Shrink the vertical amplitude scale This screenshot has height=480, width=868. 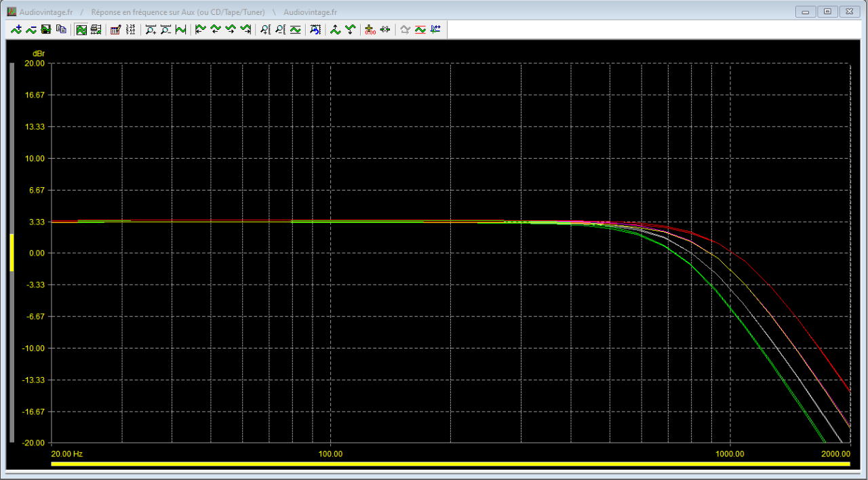click(x=350, y=29)
